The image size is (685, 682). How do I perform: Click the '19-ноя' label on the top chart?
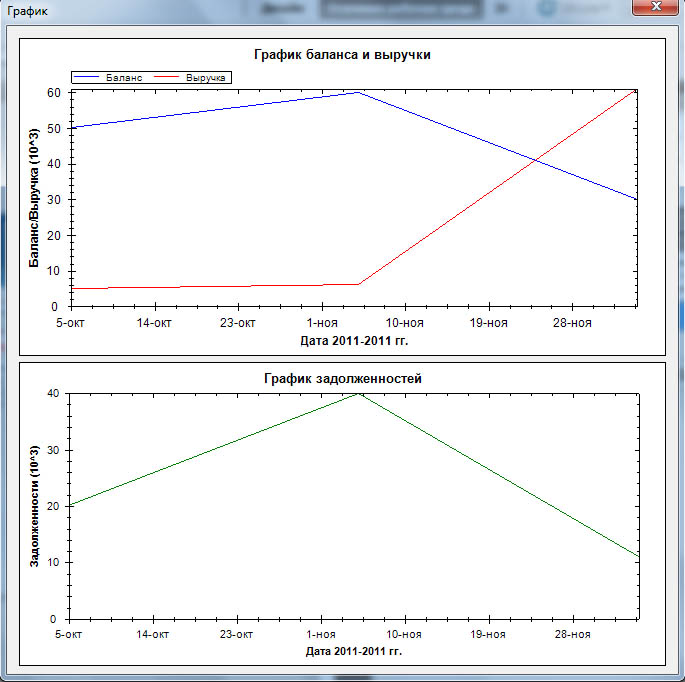[x=488, y=323]
